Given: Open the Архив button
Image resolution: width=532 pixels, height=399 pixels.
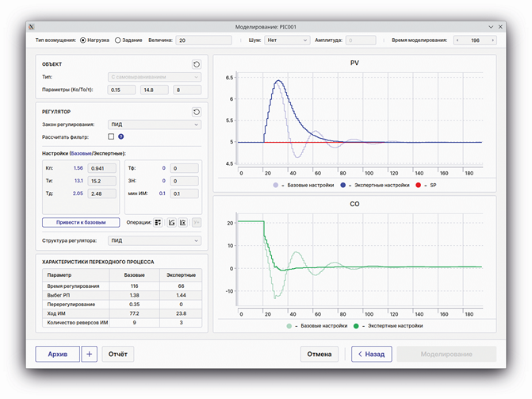Looking at the screenshot, I should tap(58, 354).
